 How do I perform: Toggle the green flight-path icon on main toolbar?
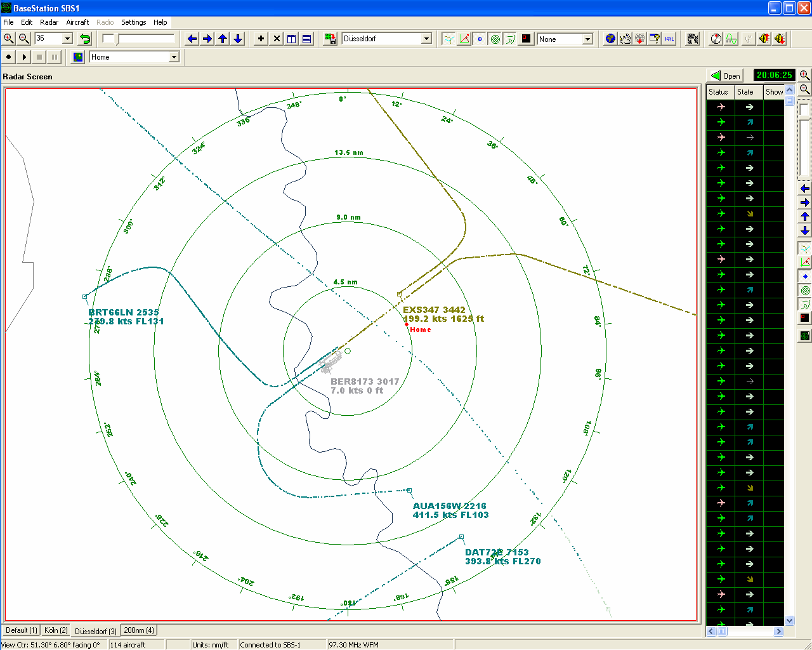[511, 39]
